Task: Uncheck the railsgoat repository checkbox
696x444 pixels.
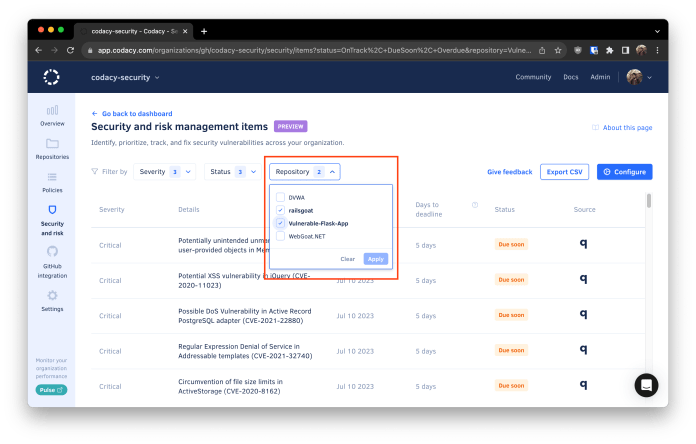Action: pyautogui.click(x=281, y=210)
